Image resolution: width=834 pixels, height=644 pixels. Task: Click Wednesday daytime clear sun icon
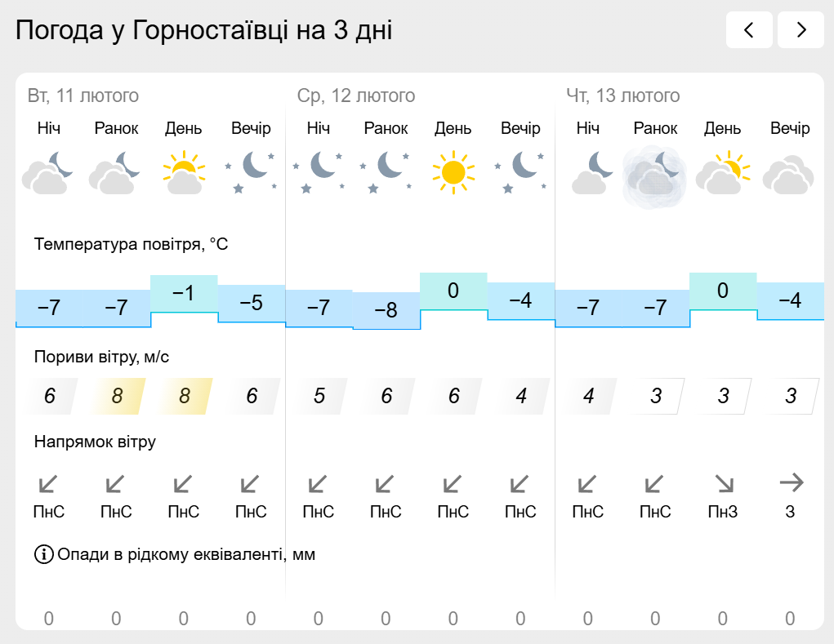coord(453,173)
